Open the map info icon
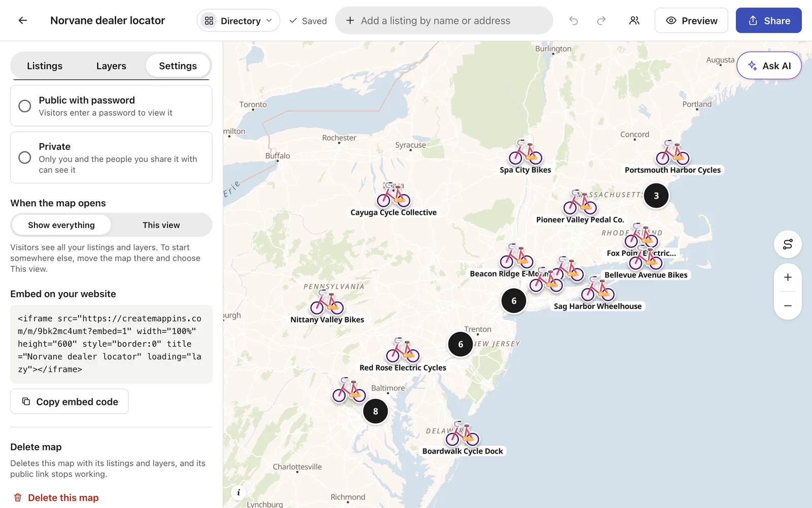 coord(239,492)
